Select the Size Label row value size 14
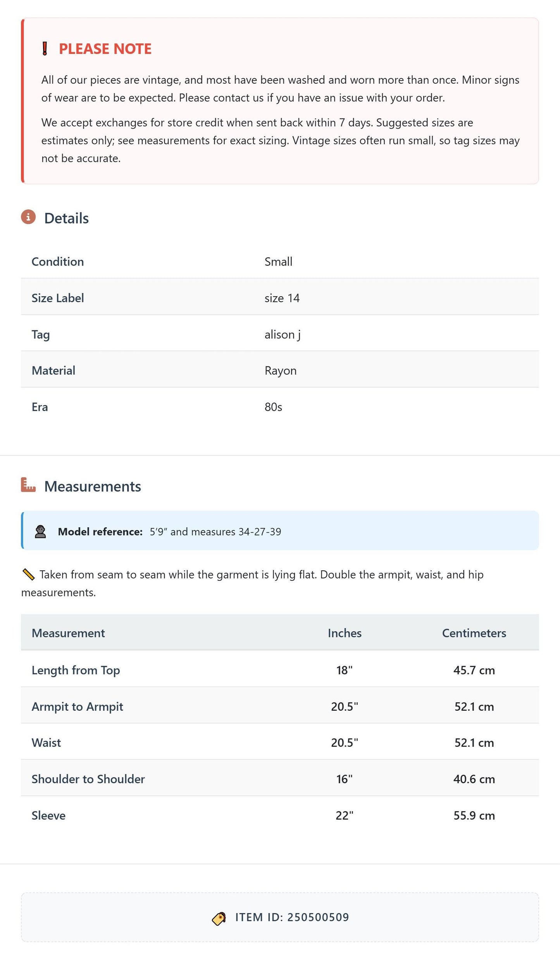This screenshot has width=560, height=960. (282, 298)
